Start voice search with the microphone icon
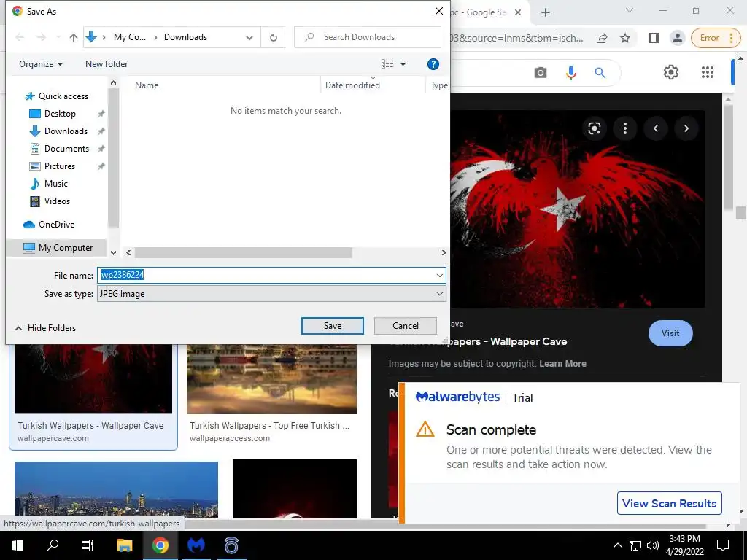747x560 pixels. (570, 72)
